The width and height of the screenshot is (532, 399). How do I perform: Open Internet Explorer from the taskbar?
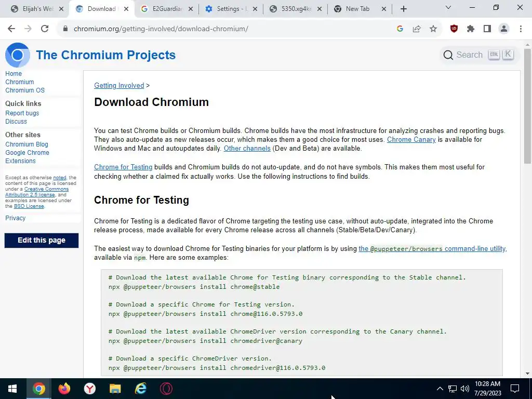(140, 389)
